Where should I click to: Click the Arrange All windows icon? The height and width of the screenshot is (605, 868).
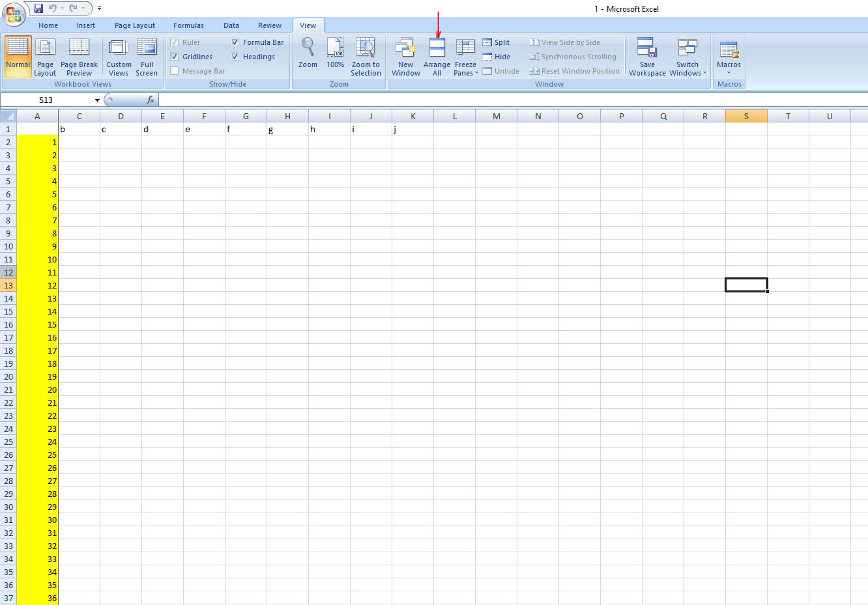(x=437, y=56)
